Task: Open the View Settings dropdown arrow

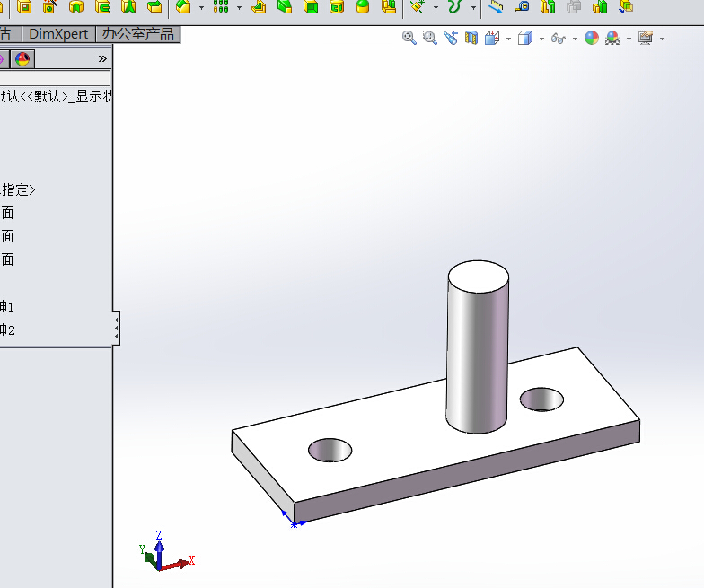Action: 662,39
